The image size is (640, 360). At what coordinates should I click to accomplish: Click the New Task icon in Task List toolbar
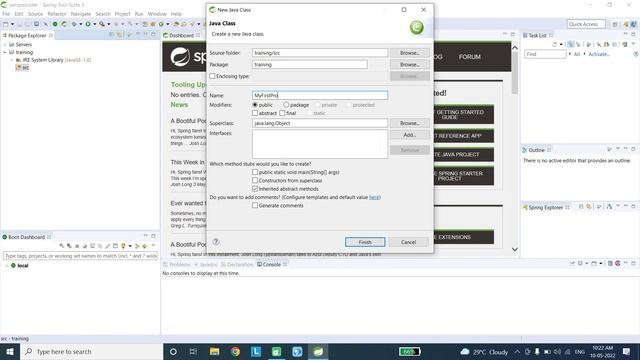[554, 44]
